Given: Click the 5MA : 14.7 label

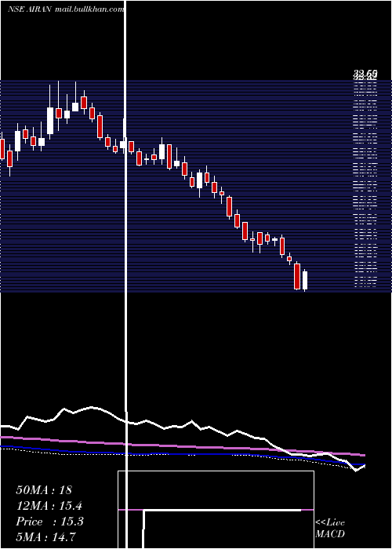Looking at the screenshot, I should point(45,536).
